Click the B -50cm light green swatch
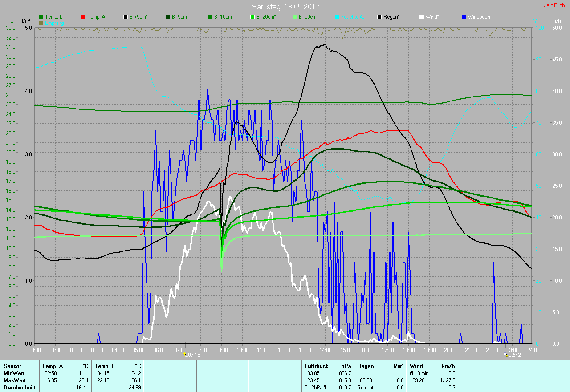 click(x=295, y=17)
